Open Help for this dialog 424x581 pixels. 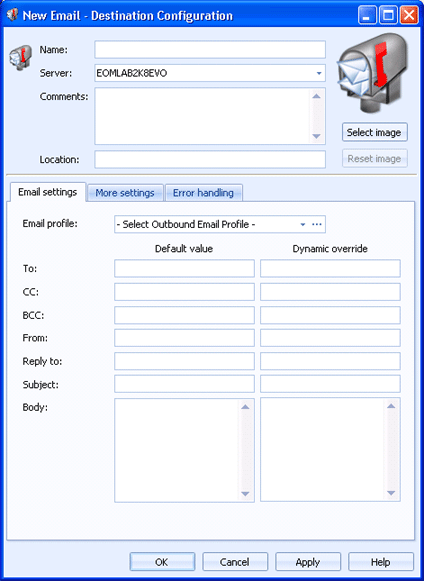(381, 562)
